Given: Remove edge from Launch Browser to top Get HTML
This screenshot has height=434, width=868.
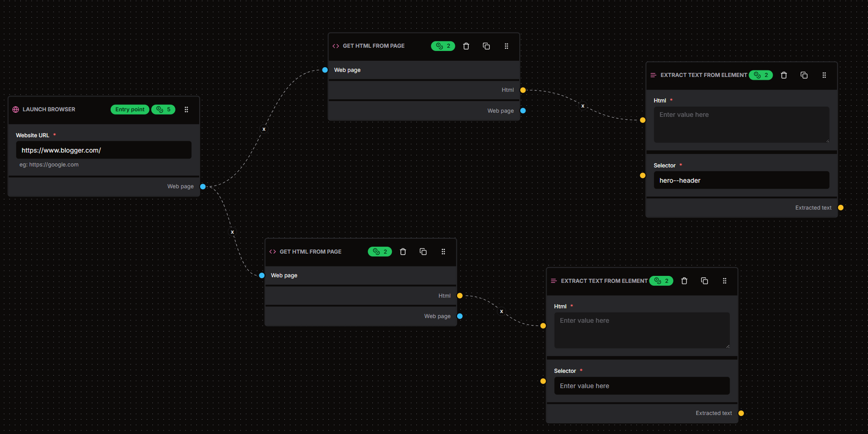Looking at the screenshot, I should tap(264, 129).
